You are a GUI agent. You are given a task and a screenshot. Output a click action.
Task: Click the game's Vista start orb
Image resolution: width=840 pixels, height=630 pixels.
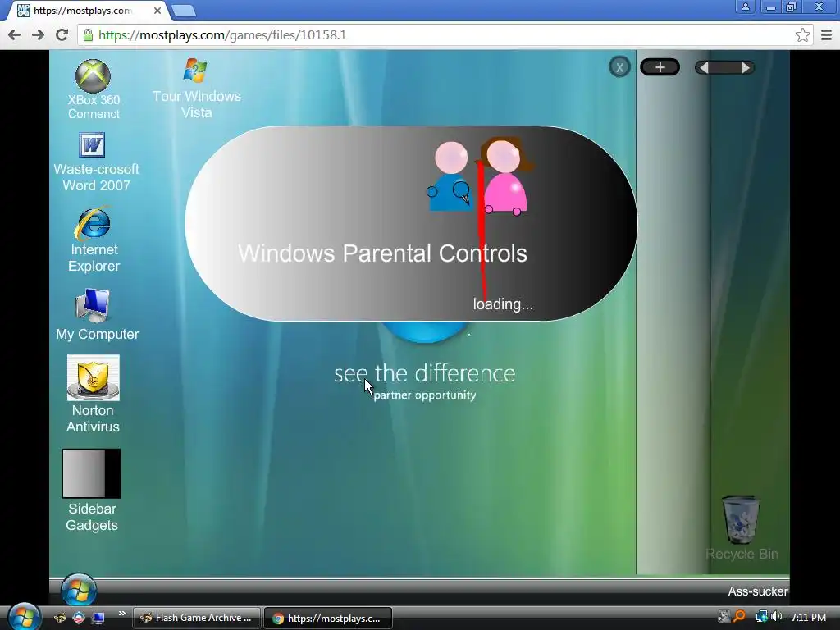[79, 591]
